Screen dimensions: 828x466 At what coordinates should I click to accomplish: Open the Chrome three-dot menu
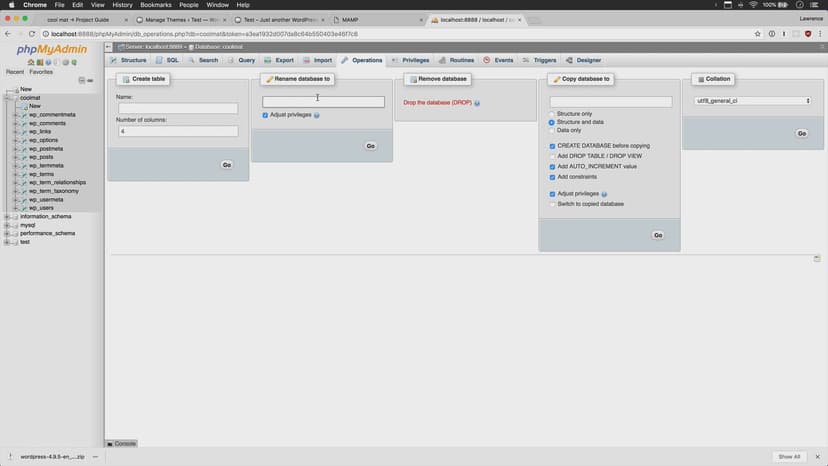pyautogui.click(x=820, y=33)
